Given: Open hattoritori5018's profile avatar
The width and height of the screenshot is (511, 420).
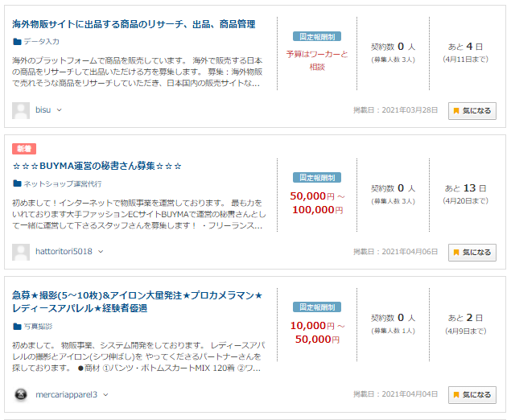Looking at the screenshot, I should tap(21, 252).
